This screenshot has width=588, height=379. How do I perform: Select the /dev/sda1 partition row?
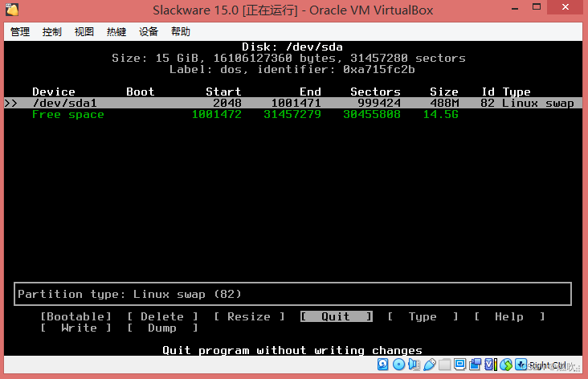[x=293, y=103]
